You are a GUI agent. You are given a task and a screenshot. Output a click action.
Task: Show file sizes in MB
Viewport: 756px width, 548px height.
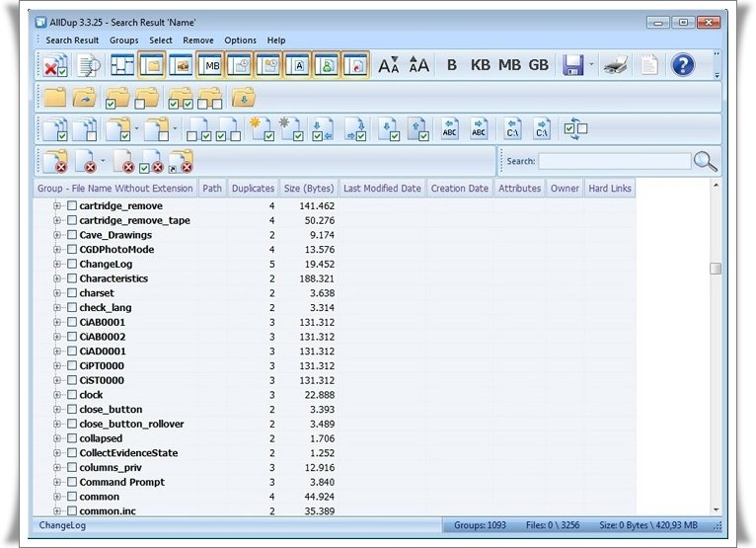pos(509,65)
